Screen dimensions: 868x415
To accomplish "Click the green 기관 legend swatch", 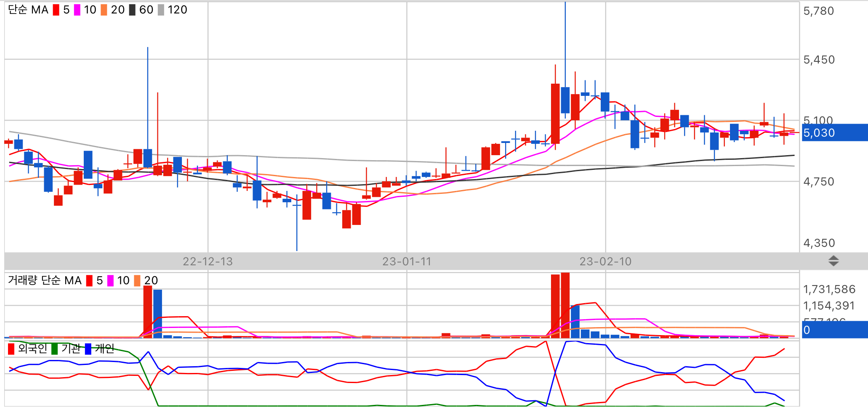I will [x=54, y=349].
